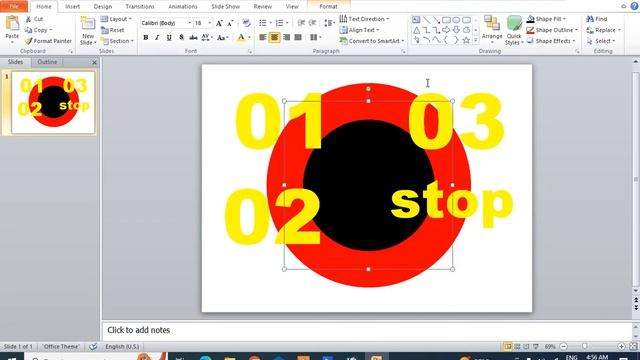Screen dimensions: 640x360
Task: Toggle Italic formatting
Action: pyautogui.click(x=157, y=38)
